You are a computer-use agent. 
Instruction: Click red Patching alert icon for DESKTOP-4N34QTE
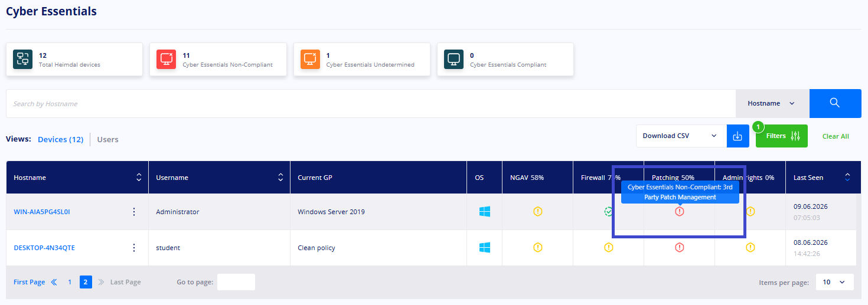point(680,247)
